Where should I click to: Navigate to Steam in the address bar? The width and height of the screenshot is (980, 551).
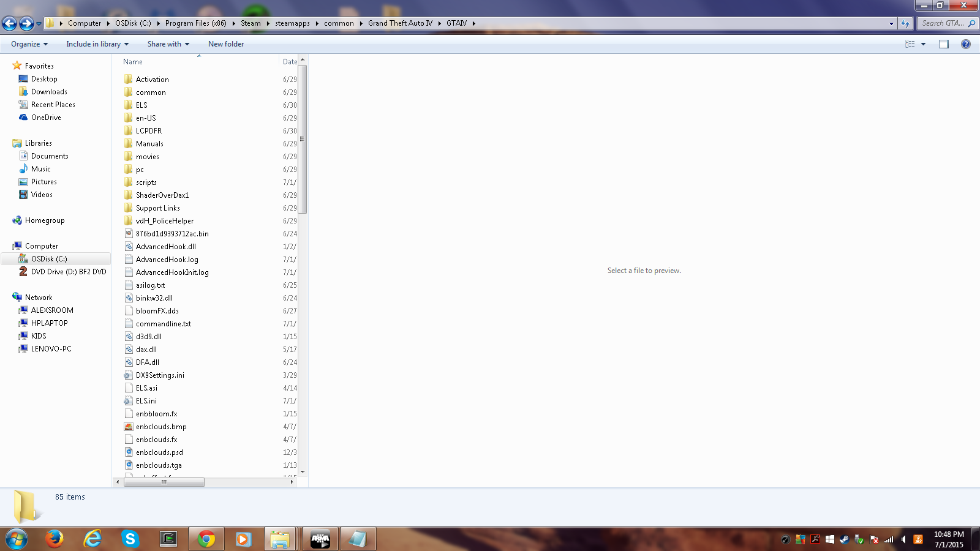pos(251,23)
